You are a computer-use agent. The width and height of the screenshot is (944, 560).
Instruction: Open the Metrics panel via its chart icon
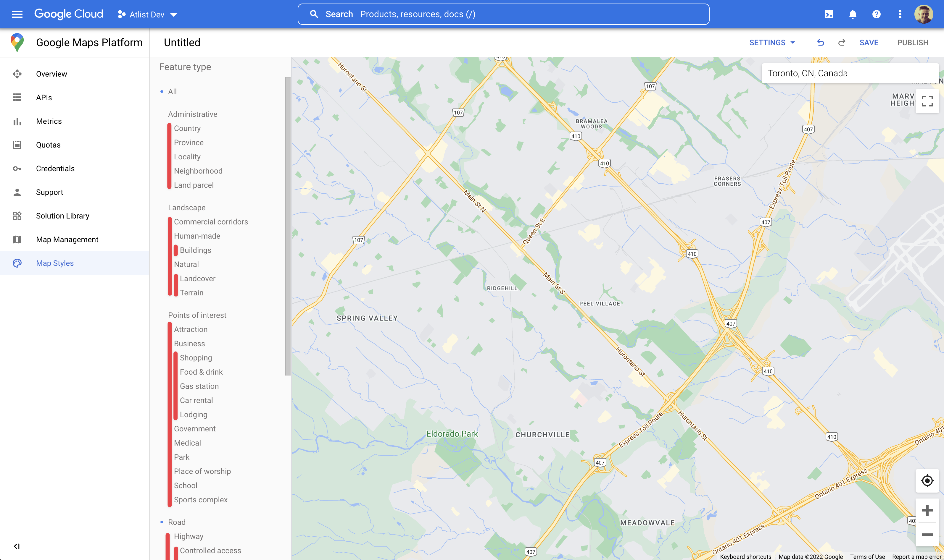pos(17,121)
